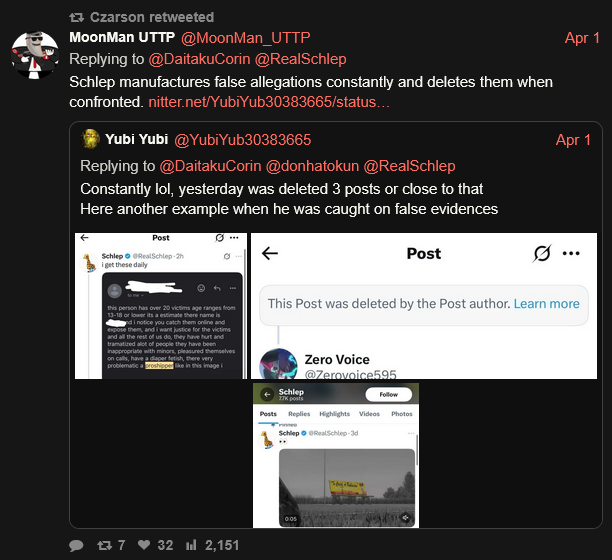Click the MoonMan UTTP display name
612x560 pixels.
pos(122,37)
